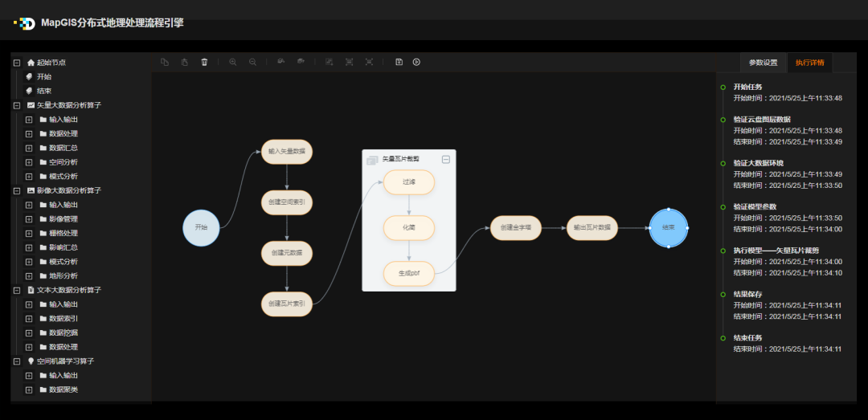
Task: Activate the multi-select tool icon
Action: tap(330, 62)
